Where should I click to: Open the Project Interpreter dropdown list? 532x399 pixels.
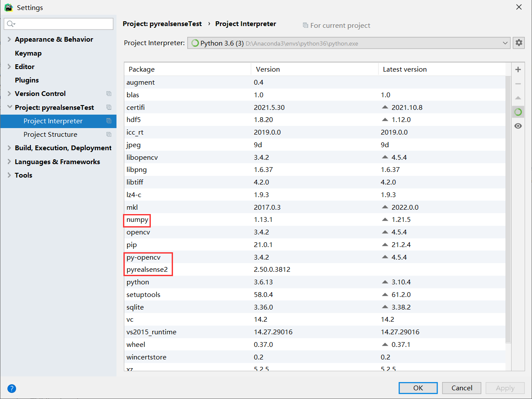click(505, 43)
